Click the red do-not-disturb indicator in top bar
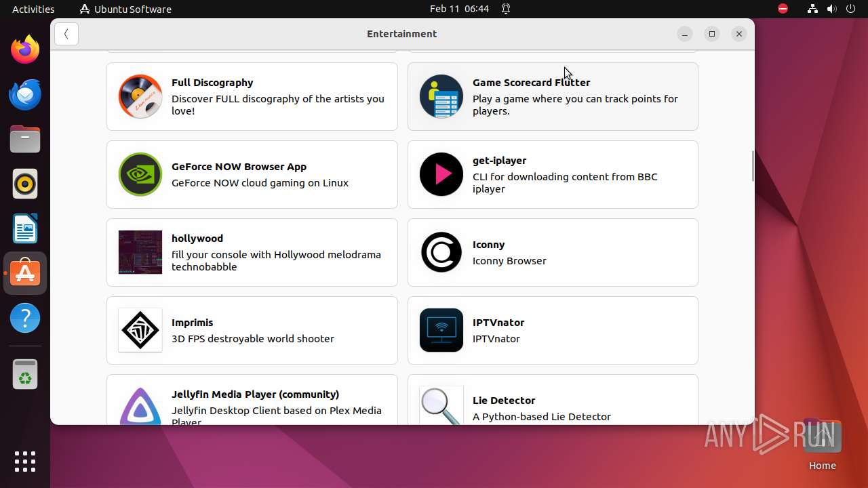 click(783, 9)
